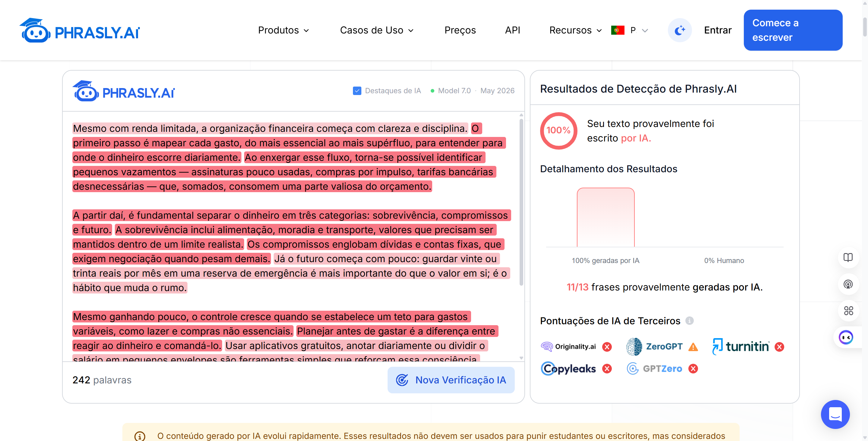This screenshot has height=441, width=868.
Task: Toggle dark mode moon icon
Action: (x=680, y=30)
